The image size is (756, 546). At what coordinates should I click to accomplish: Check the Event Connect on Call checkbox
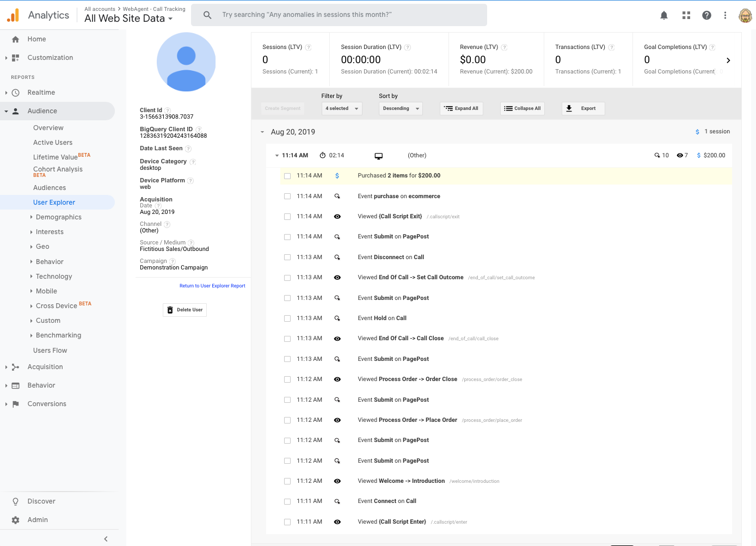[287, 501]
